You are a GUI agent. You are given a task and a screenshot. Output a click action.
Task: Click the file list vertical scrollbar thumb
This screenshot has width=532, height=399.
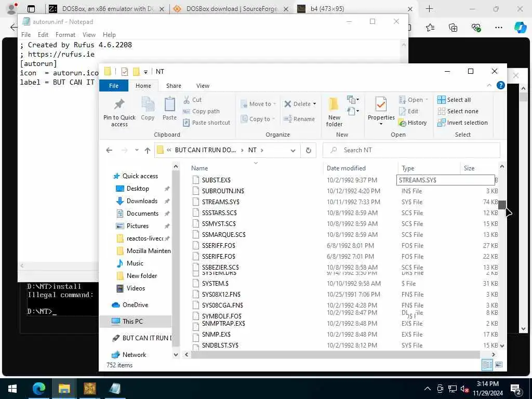502,205
